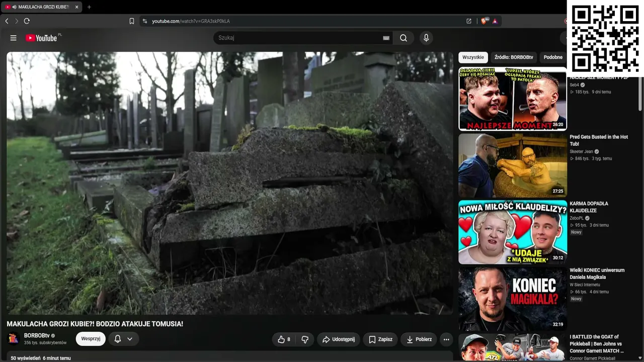This screenshot has height=362, width=644.
Task: Open Seb4 channel link
Action: (574, 85)
